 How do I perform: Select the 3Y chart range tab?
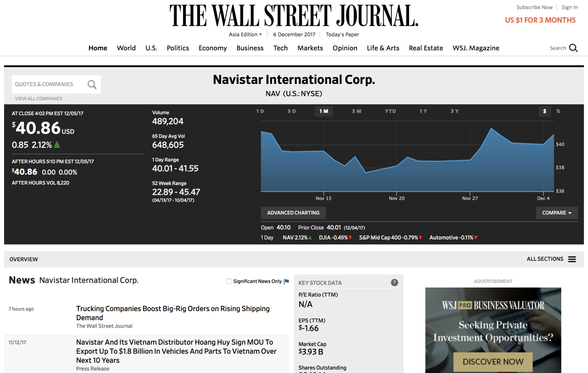coord(455,111)
